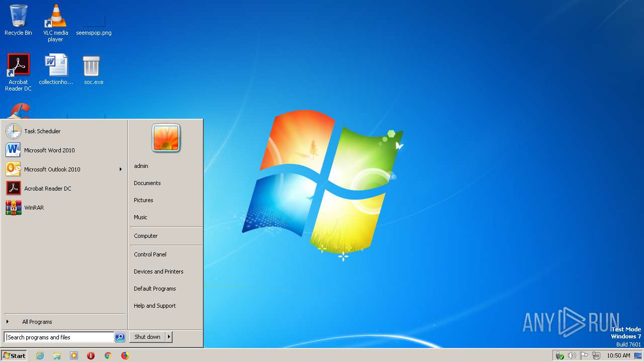Click the search magnifier button
The image size is (644, 362).
[120, 337]
